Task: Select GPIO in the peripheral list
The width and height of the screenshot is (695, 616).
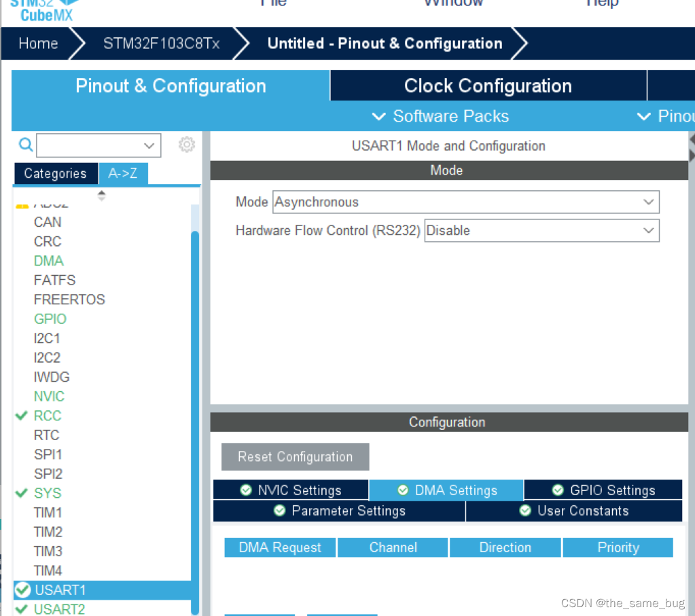Action: pos(50,319)
